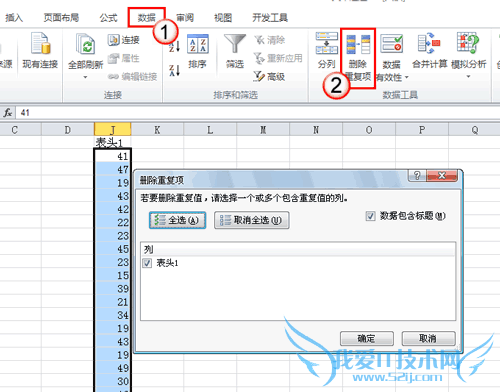Toggle the 数据包含标题 checkbox

pos(370,216)
